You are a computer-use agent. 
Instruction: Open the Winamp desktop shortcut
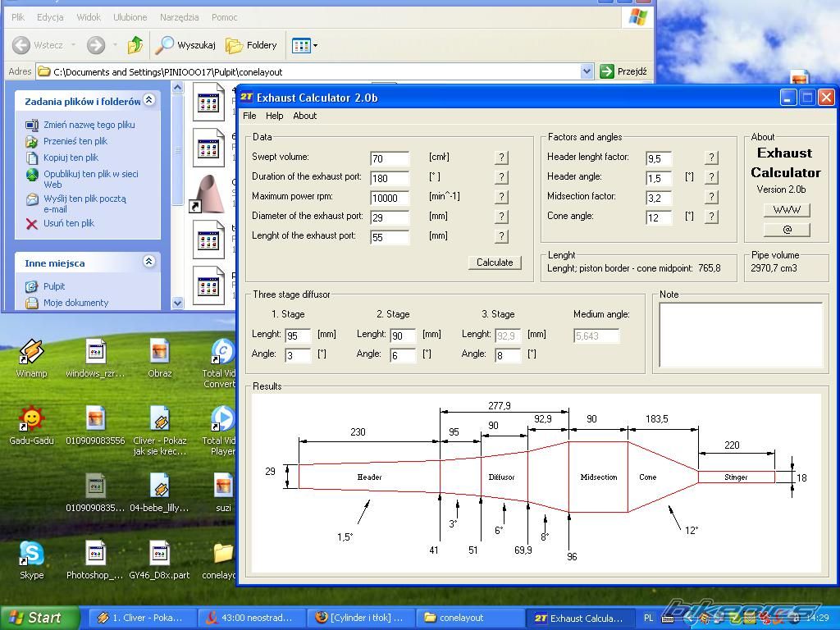point(31,358)
